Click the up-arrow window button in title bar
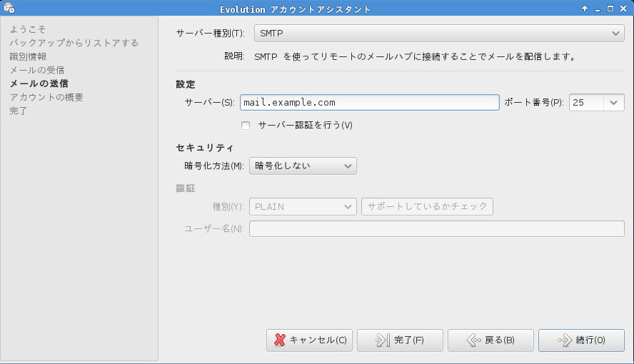 click(x=585, y=9)
